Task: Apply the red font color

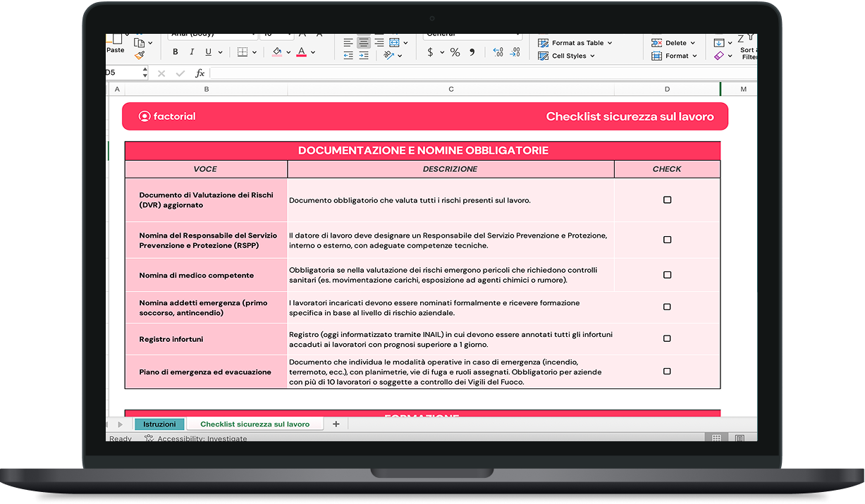Action: point(302,52)
